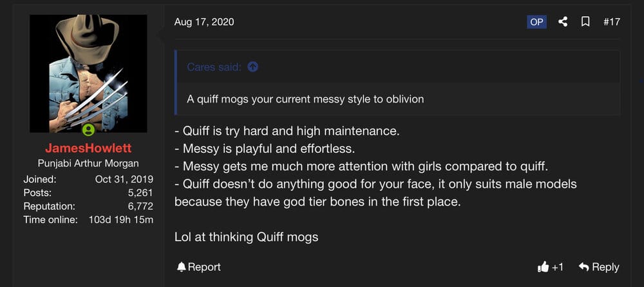Click the Report text link
This screenshot has width=644, height=287.
pos(204,267)
